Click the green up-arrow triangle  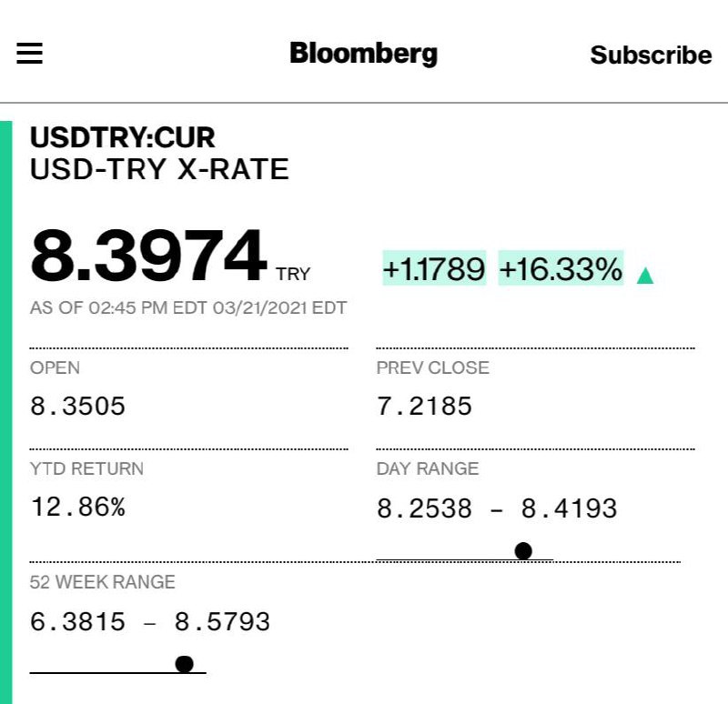(x=645, y=276)
